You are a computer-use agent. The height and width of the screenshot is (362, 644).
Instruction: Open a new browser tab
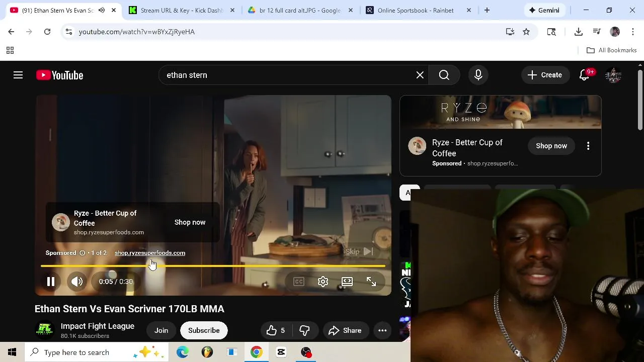click(487, 10)
